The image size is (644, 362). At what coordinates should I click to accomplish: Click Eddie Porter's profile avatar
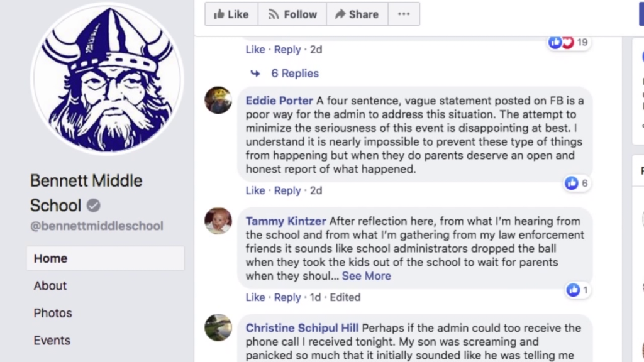[x=218, y=100]
